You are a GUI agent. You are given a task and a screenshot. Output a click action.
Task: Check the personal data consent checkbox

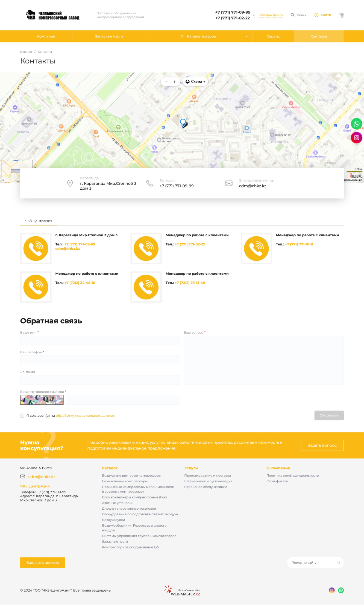22,416
